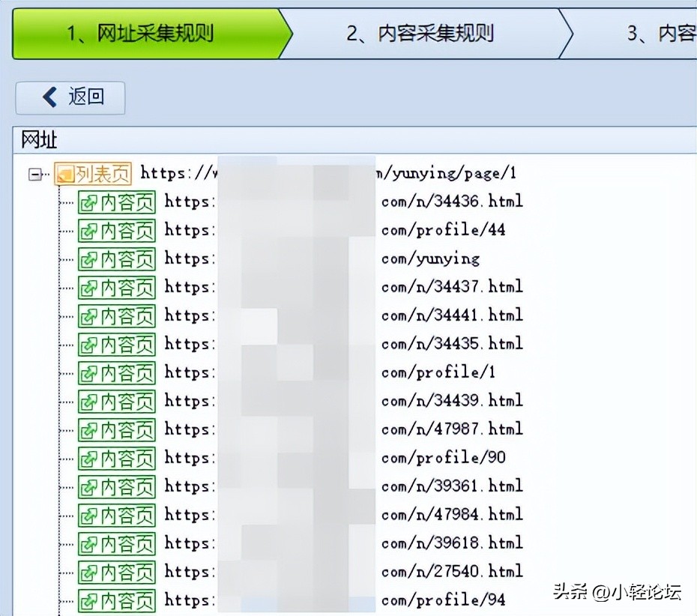Select the 列表页 yunying/page/1 row
The width and height of the screenshot is (697, 616).
[x=285, y=173]
